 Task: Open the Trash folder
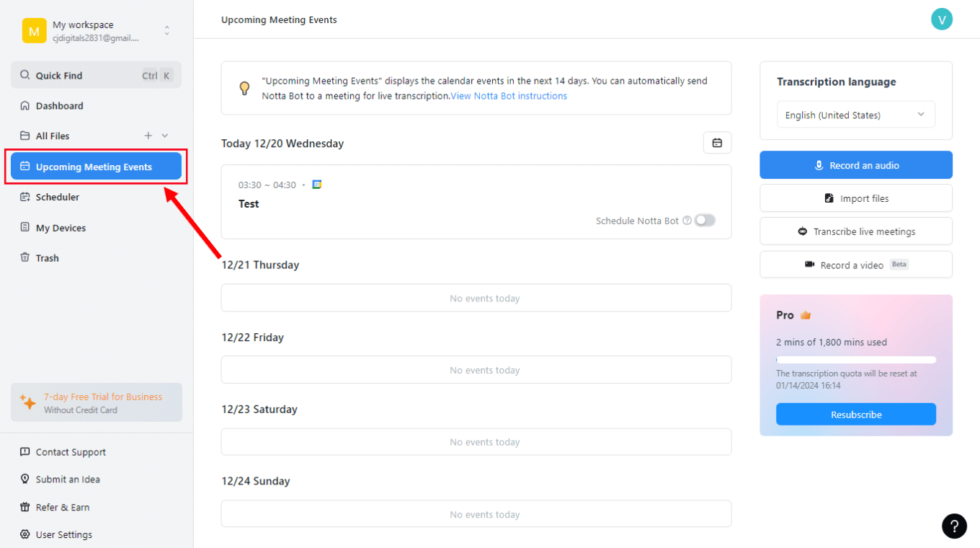[48, 258]
